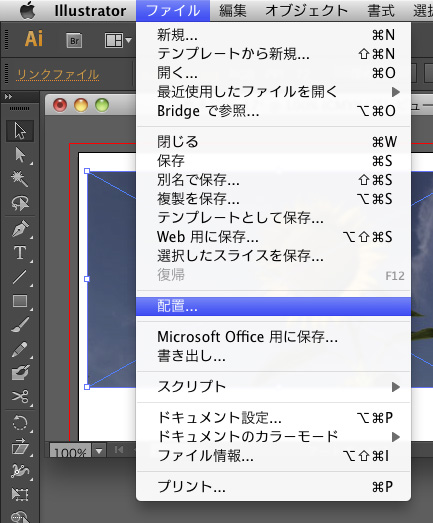Choose 保存 menu item
This screenshot has height=523, width=433.
[273, 161]
